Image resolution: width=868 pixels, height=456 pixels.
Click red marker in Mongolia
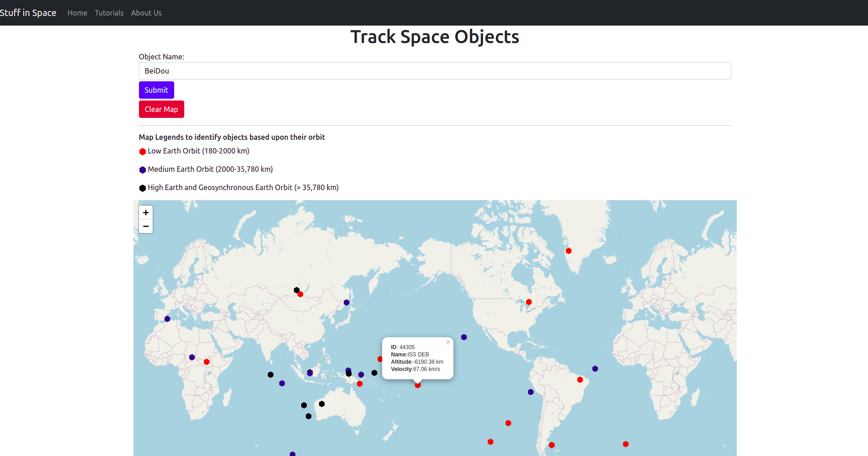click(300, 294)
